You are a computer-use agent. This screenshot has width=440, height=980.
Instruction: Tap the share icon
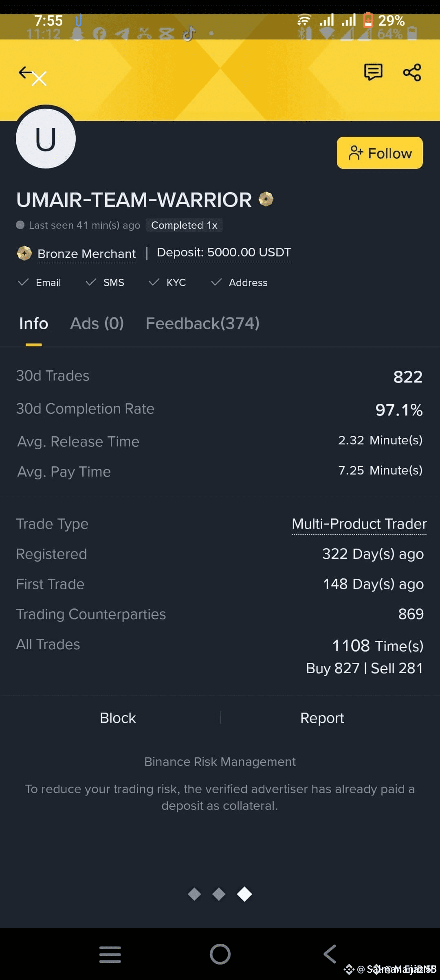(x=412, y=72)
